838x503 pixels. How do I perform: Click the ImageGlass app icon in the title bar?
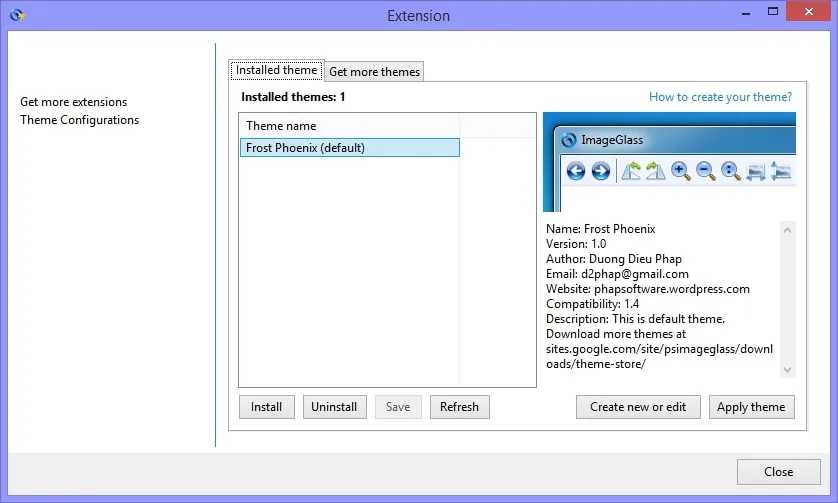17,15
